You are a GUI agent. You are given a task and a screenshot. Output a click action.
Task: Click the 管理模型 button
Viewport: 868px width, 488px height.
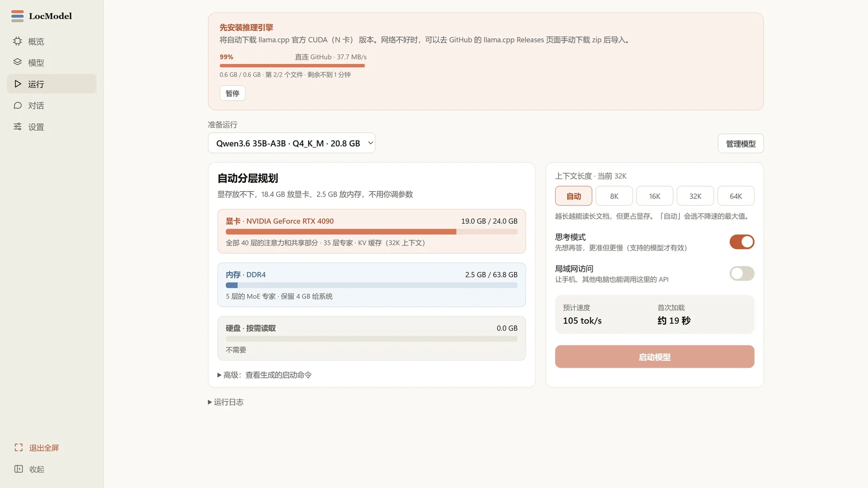click(x=741, y=144)
